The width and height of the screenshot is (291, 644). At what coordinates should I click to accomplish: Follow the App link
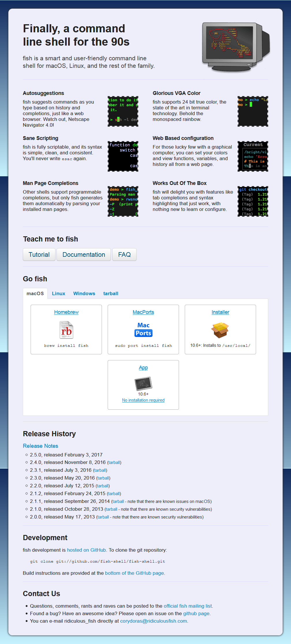[x=143, y=368]
